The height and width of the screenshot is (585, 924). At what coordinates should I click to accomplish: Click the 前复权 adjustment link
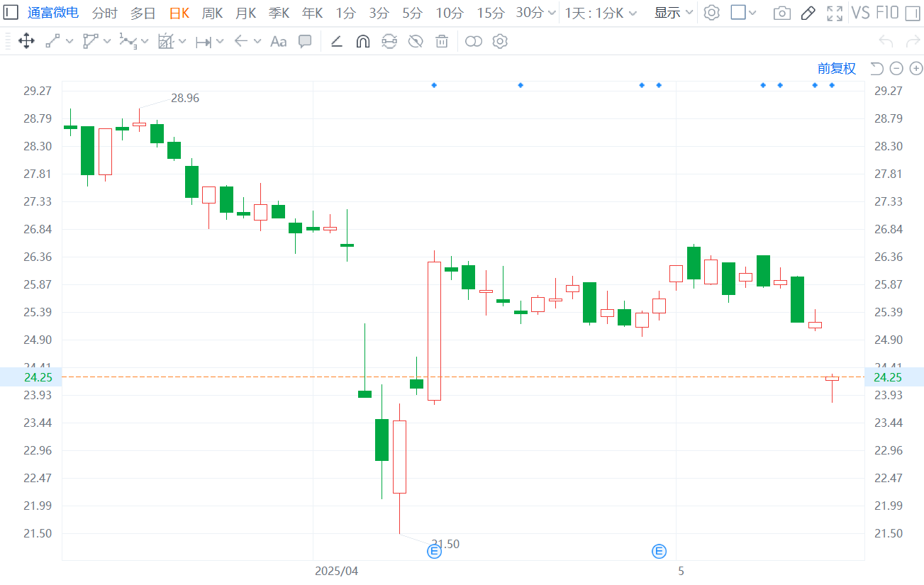tap(837, 68)
